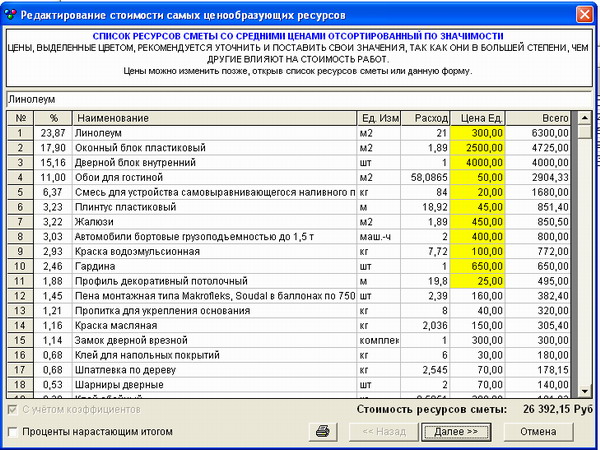Select price cell 25,00 for Профиль декоративный

[478, 281]
